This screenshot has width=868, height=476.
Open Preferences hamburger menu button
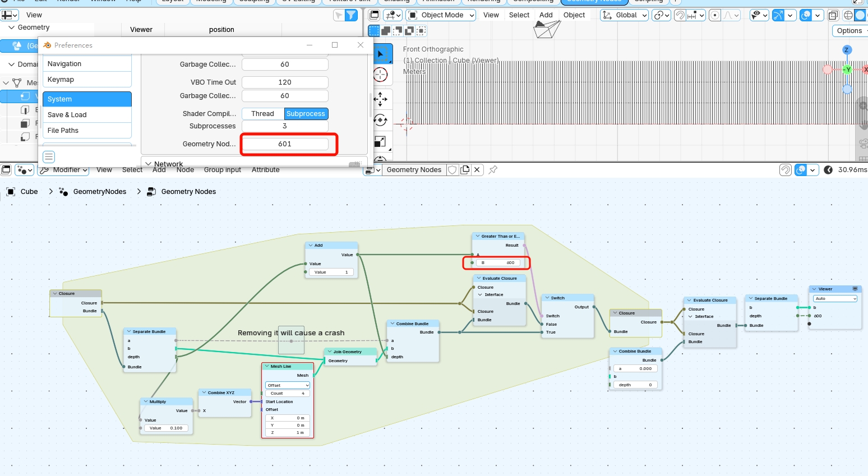click(x=49, y=157)
